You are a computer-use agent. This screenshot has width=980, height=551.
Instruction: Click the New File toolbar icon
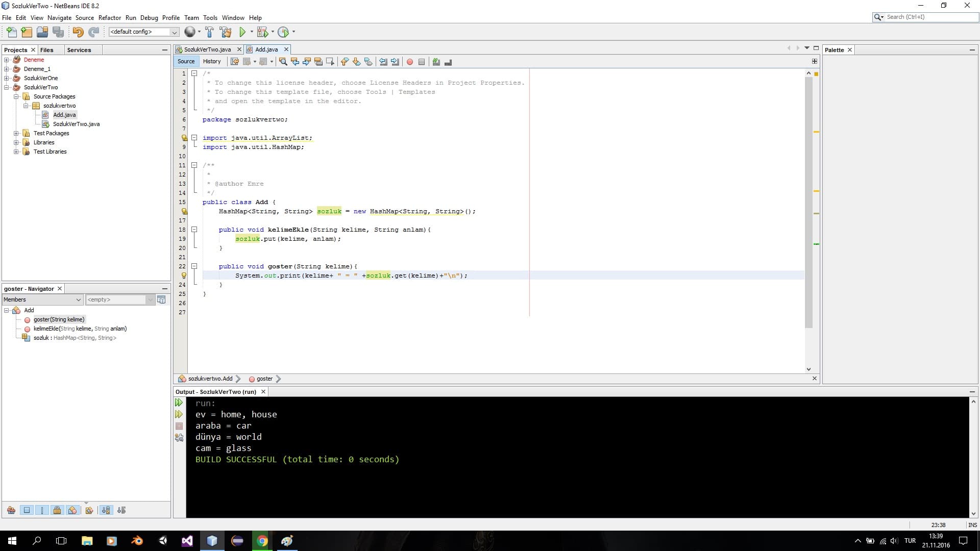11,32
